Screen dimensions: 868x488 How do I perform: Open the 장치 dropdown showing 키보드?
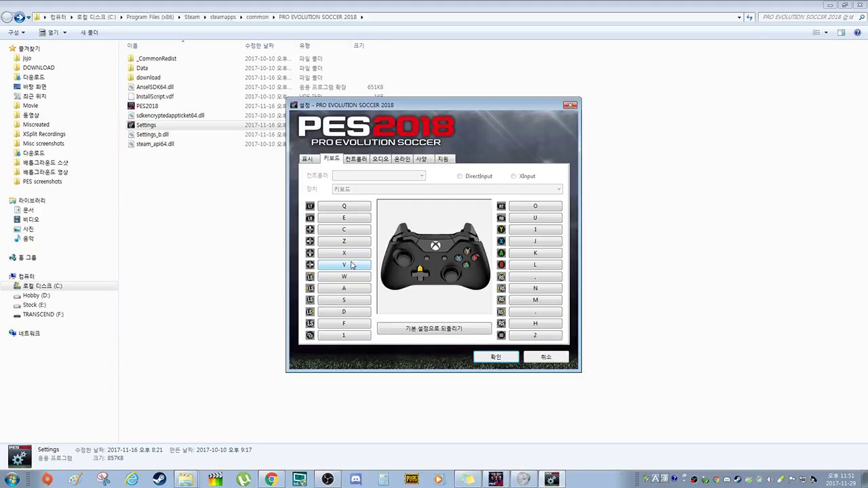[447, 189]
